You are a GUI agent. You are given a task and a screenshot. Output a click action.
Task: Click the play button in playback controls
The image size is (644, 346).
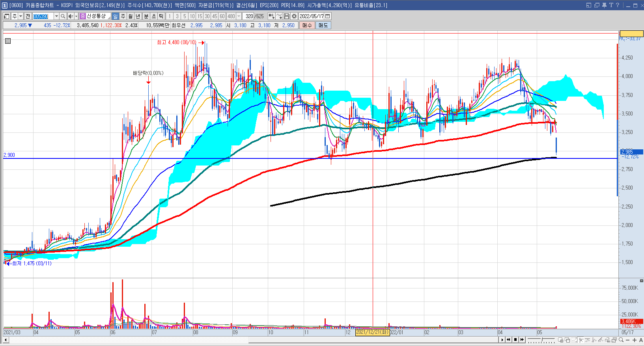(x=502, y=340)
